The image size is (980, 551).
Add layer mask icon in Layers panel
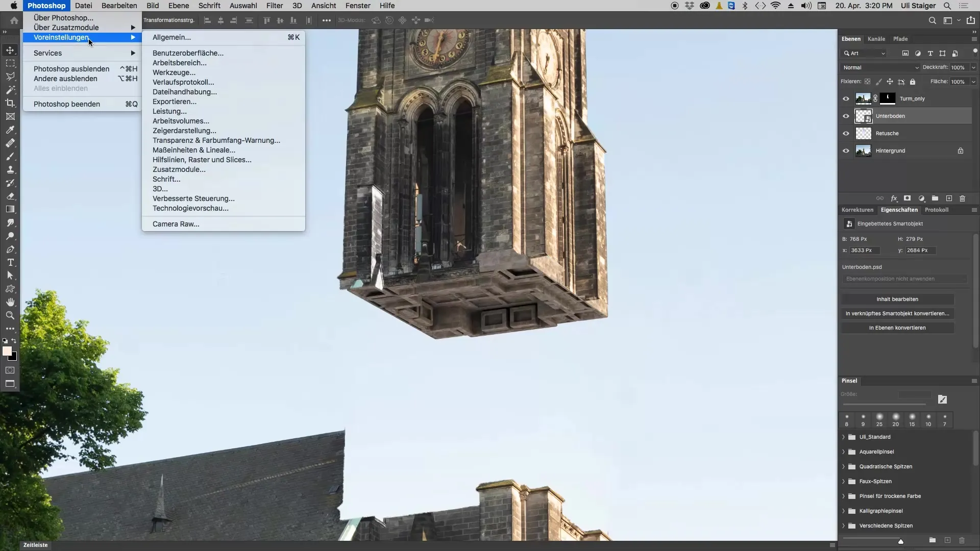pos(907,198)
